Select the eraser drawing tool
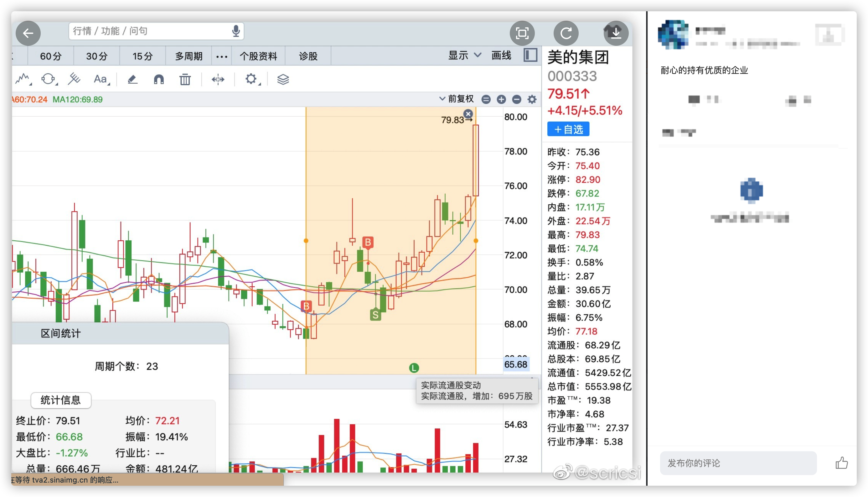Image resolution: width=868 pixels, height=497 pixels. tap(132, 80)
